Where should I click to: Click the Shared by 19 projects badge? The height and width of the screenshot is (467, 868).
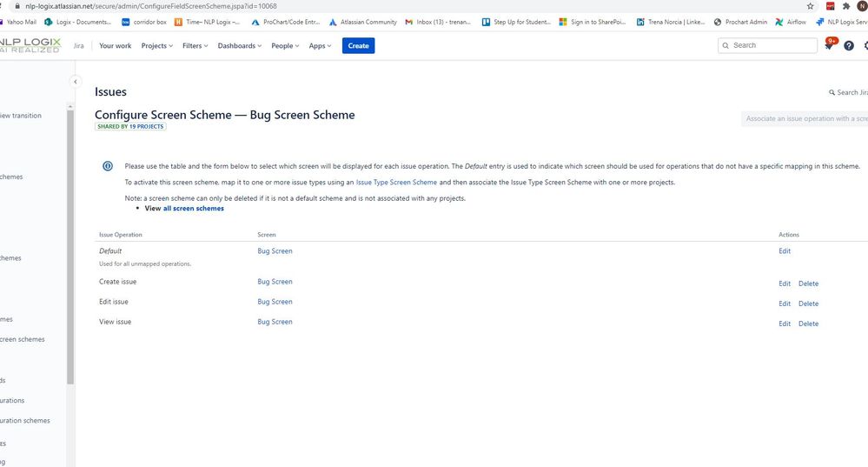[x=130, y=126]
